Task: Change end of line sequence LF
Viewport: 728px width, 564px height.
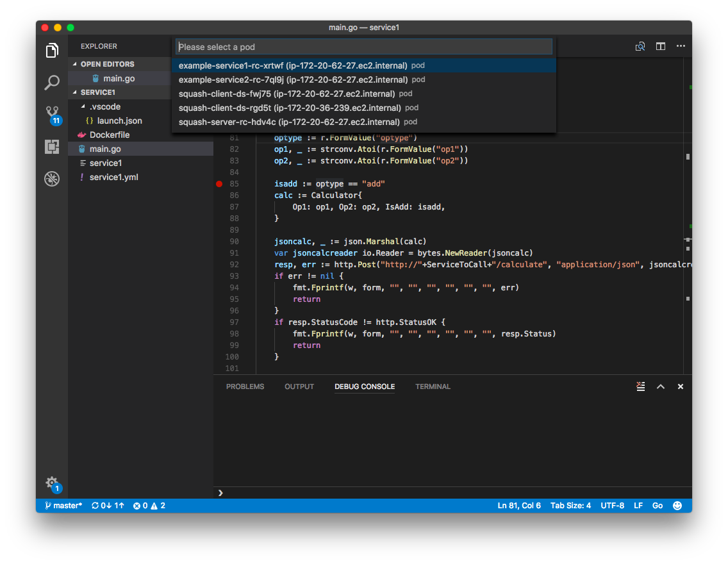Action: tap(638, 506)
